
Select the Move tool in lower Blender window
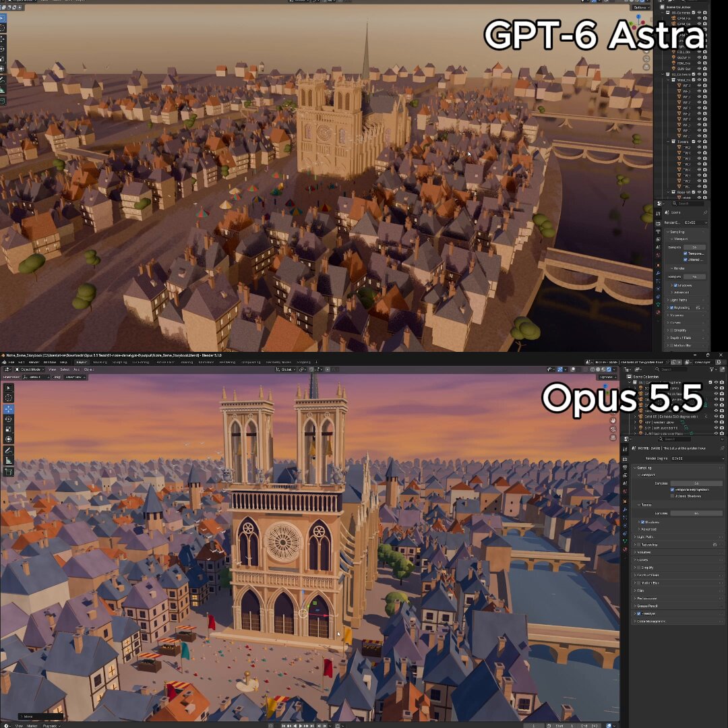(x=9, y=408)
